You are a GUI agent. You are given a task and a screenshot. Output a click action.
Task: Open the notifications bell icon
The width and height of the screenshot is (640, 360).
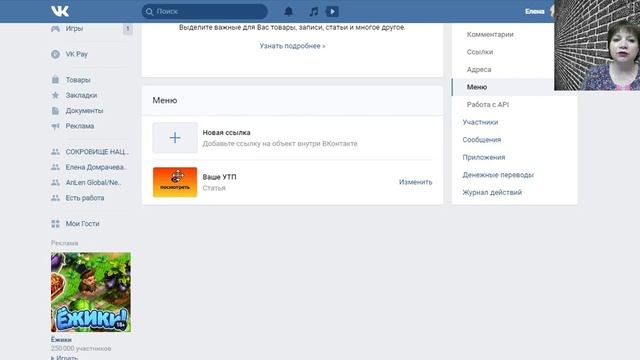coord(289,11)
